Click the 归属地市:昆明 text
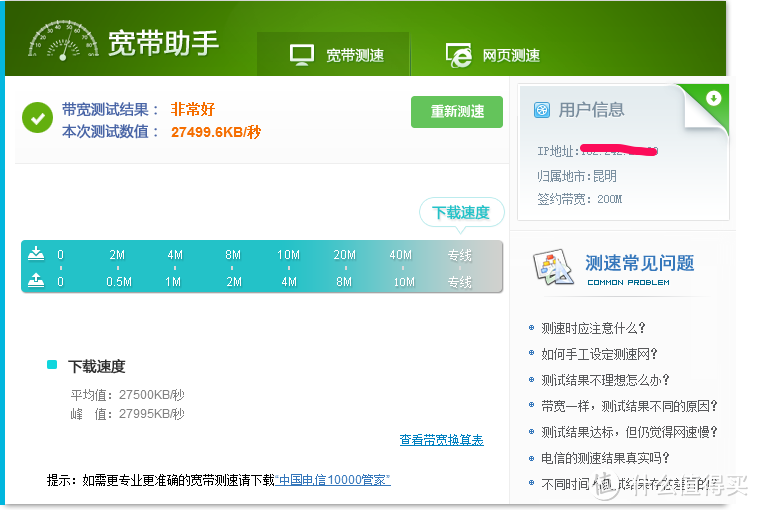758x511 pixels. (577, 176)
